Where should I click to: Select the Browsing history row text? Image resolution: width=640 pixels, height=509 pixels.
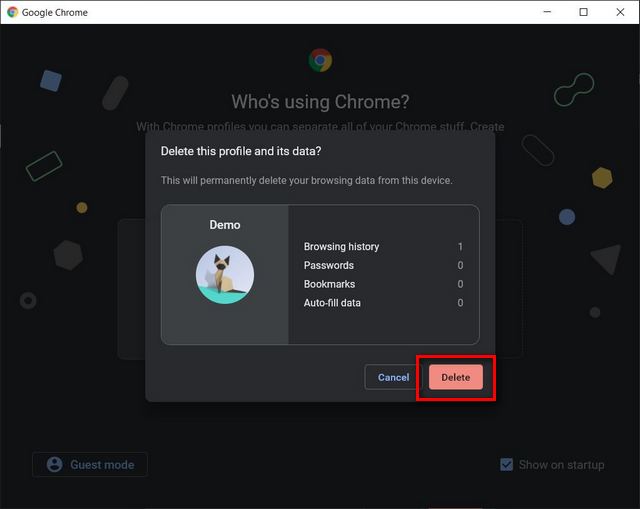click(x=341, y=247)
